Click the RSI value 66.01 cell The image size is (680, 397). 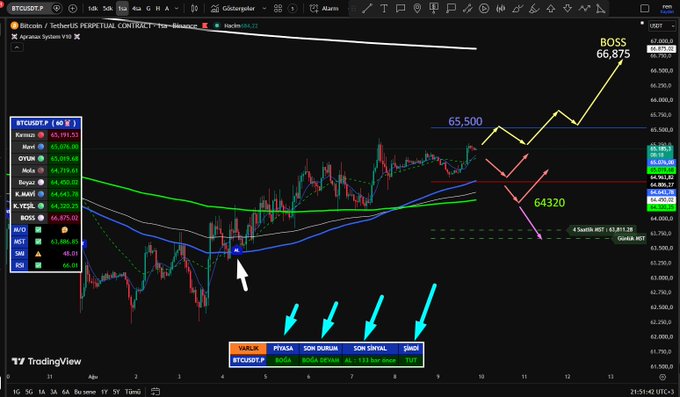[64, 266]
